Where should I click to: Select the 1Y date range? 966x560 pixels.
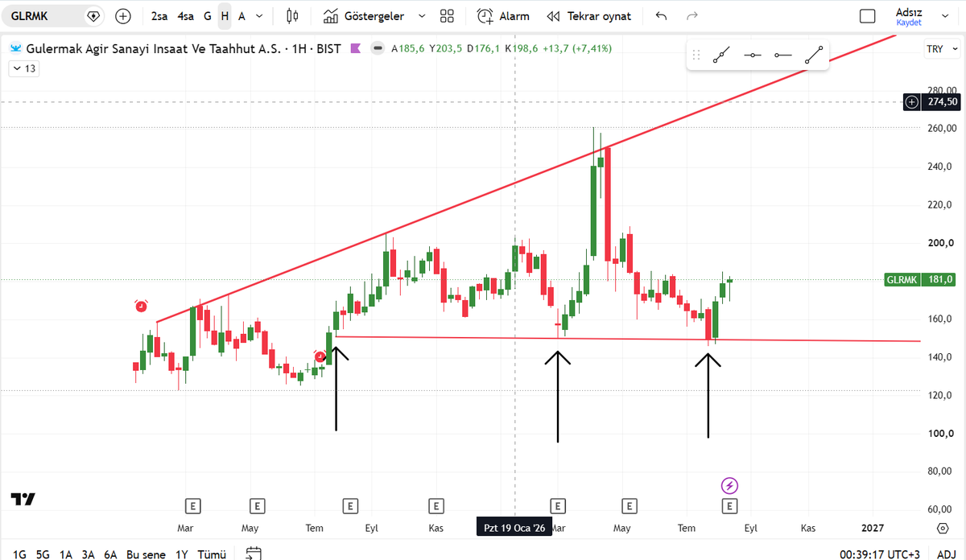tap(181, 554)
